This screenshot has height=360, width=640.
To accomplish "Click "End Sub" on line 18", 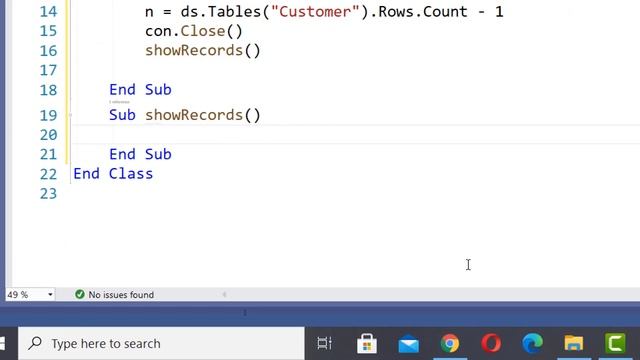I will coord(140,90).
